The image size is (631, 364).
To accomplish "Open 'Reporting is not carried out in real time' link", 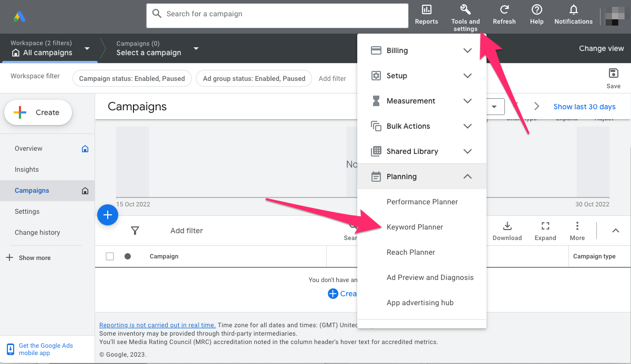I will coord(158,325).
